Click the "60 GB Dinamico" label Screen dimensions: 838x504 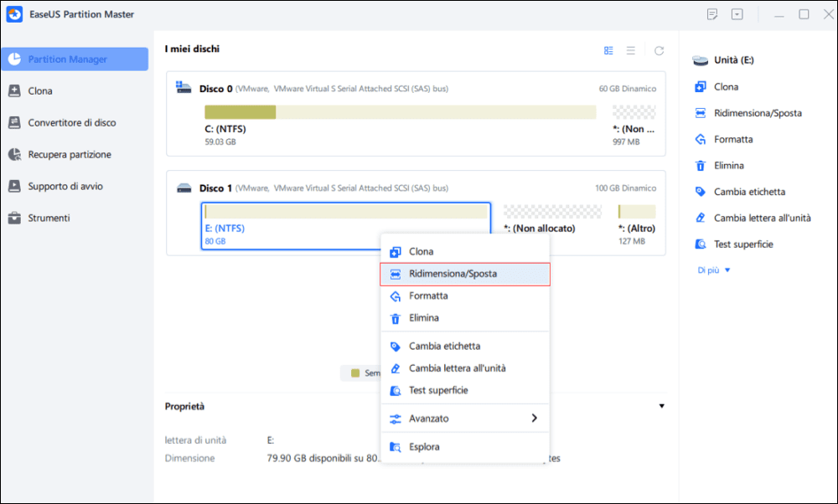pos(628,89)
